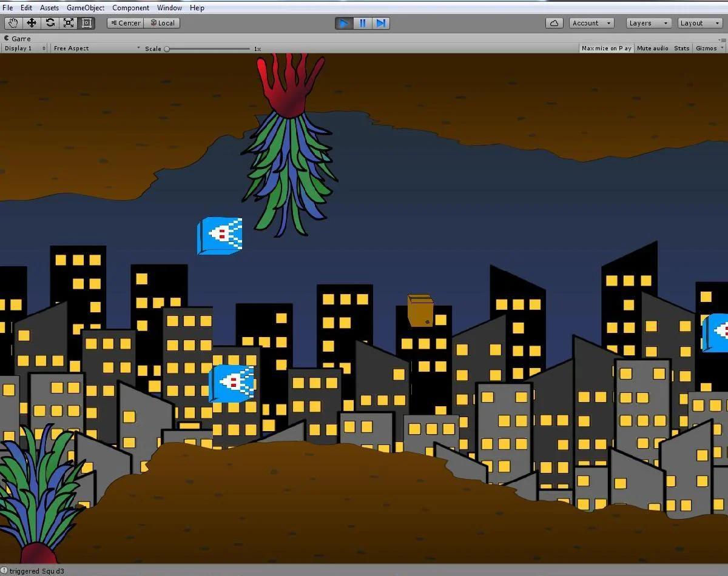
Task: Select the Rect Transform tool
Action: [87, 23]
